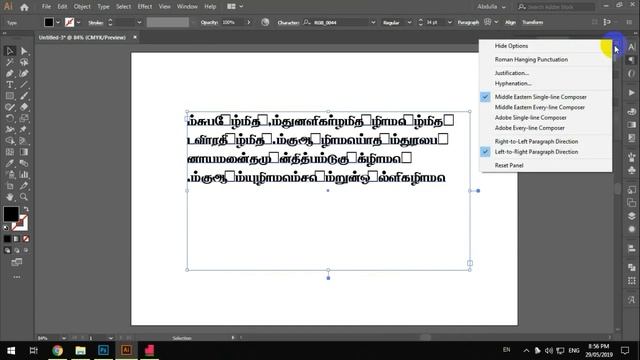The height and width of the screenshot is (360, 640).
Task: Click the large black Fill swatch in toolbar
Action: pyautogui.click(x=11, y=214)
